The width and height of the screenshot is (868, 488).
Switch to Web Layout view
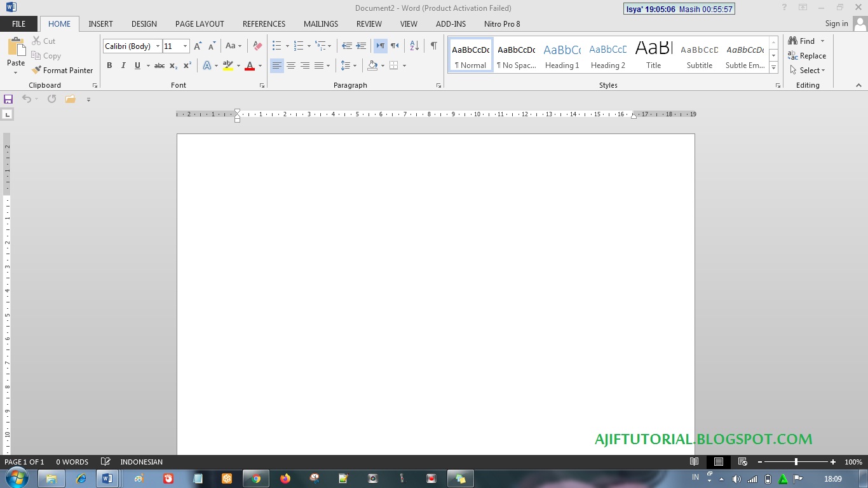click(x=742, y=462)
